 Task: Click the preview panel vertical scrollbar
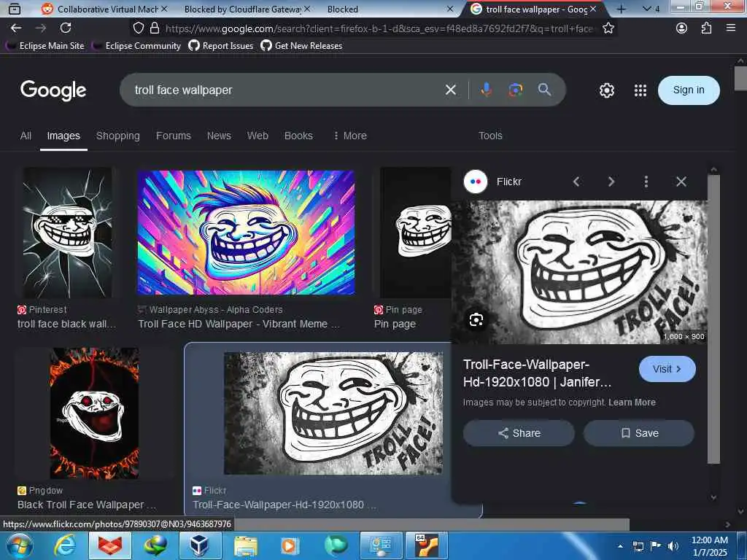[x=713, y=319]
